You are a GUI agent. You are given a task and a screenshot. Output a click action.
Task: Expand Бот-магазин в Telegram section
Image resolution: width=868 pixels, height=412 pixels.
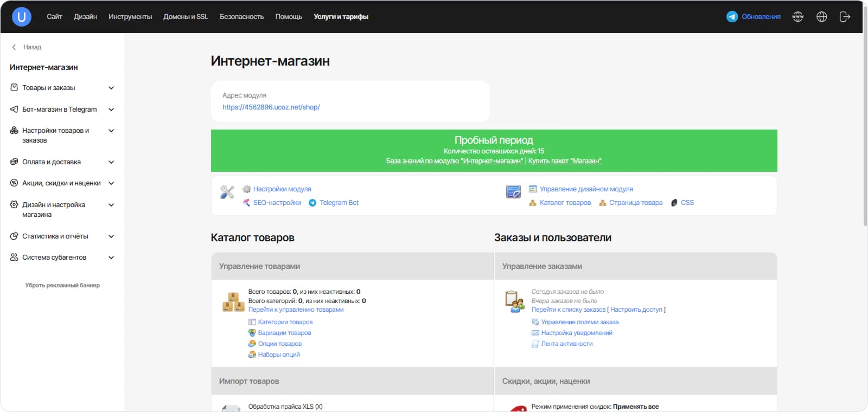point(111,110)
